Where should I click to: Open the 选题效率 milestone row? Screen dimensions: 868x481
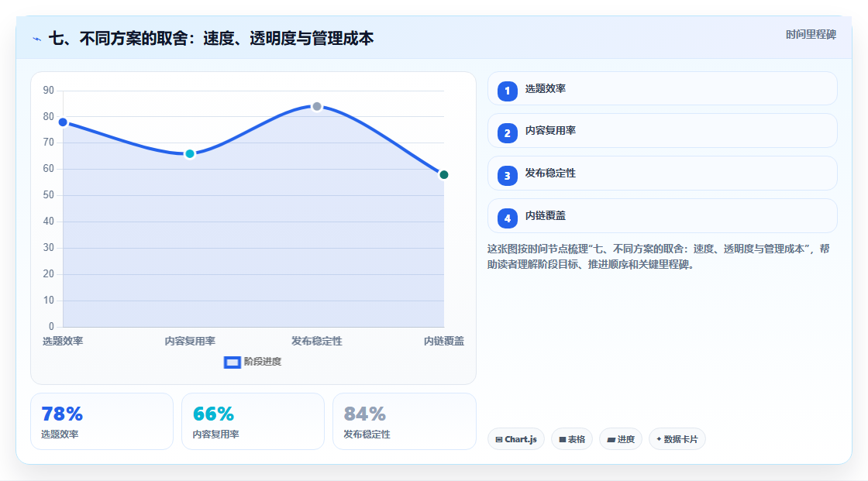[x=662, y=88]
